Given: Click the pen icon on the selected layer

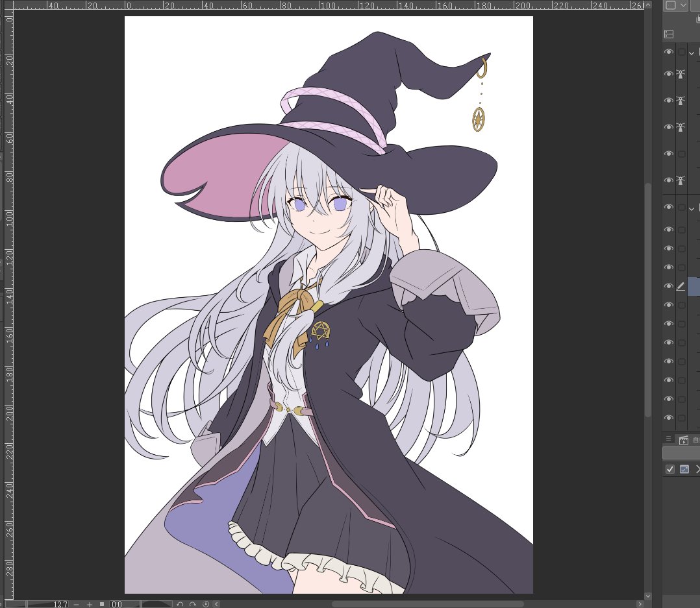Looking at the screenshot, I should coord(681,286).
